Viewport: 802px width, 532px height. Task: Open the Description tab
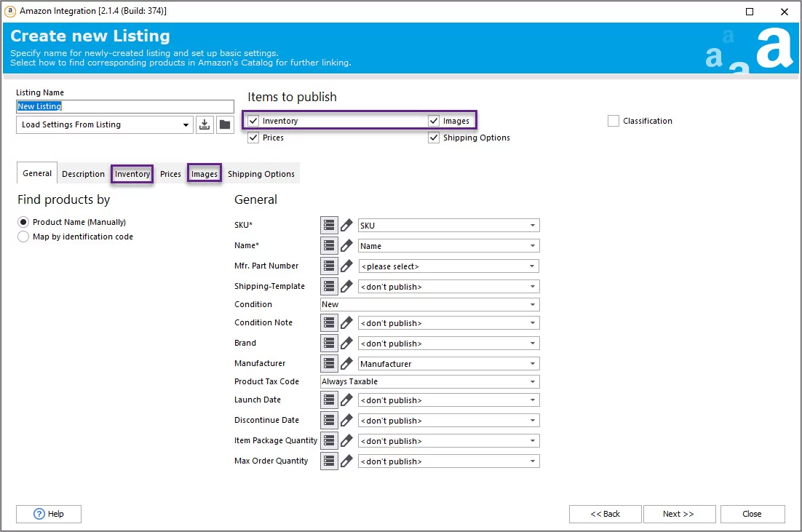pyautogui.click(x=83, y=173)
